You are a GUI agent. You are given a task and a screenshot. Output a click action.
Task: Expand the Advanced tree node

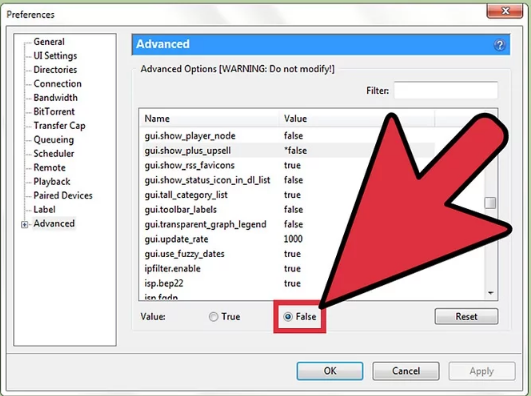click(x=24, y=224)
